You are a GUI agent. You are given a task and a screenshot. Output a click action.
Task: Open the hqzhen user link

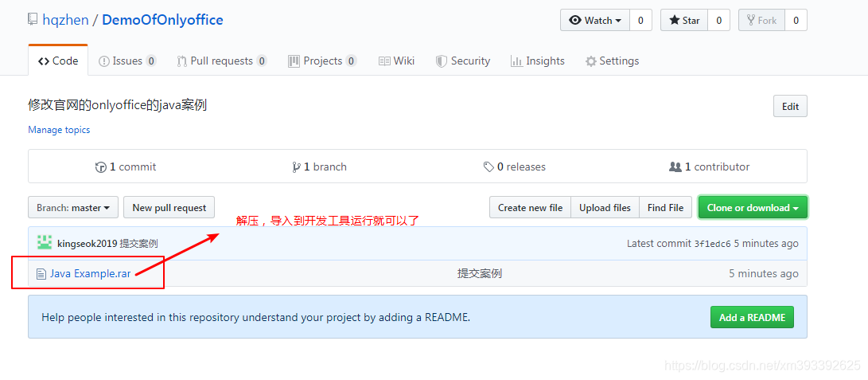[x=65, y=21]
